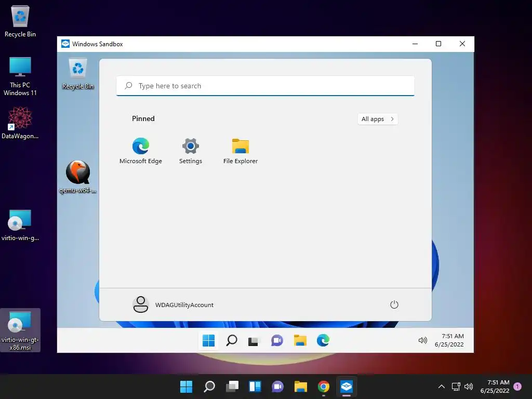Select the DataWagon desktop shortcut
The image size is (532, 399).
pos(20,123)
